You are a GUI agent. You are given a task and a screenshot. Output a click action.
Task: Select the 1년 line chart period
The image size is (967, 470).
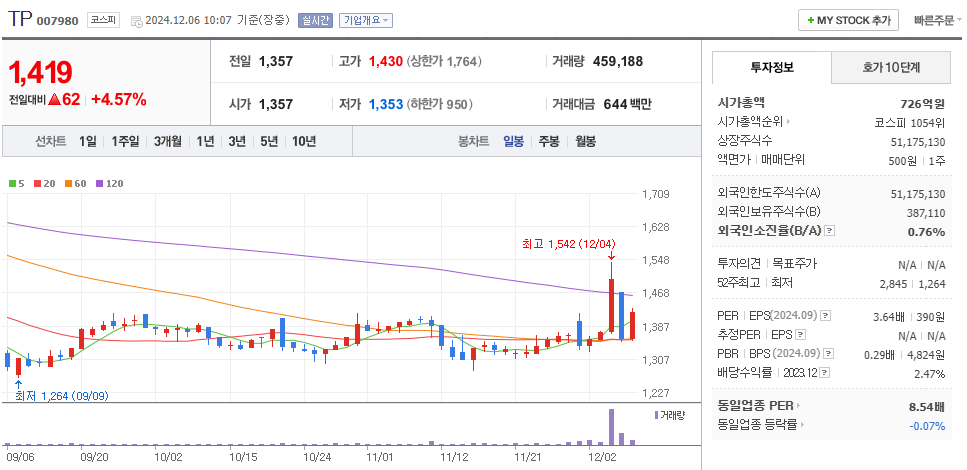(205, 141)
